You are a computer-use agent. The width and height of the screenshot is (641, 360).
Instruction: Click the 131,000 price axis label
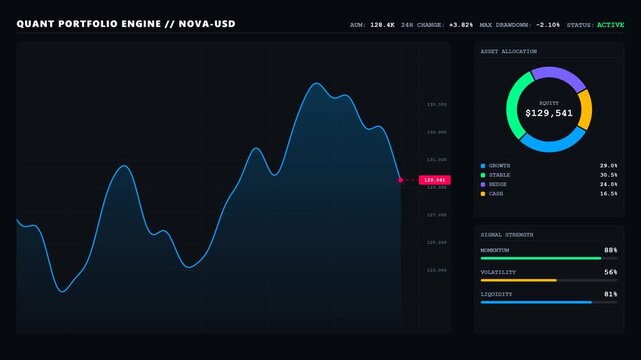tap(437, 160)
